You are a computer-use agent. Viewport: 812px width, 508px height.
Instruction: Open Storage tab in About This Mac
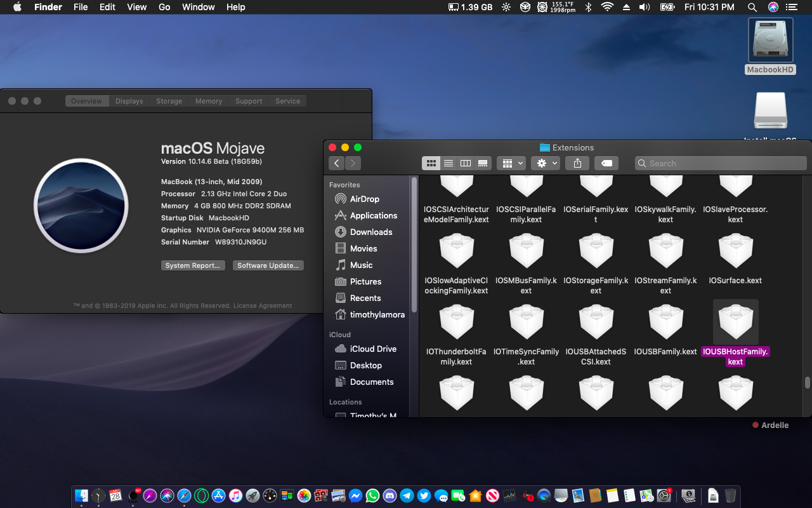point(169,101)
